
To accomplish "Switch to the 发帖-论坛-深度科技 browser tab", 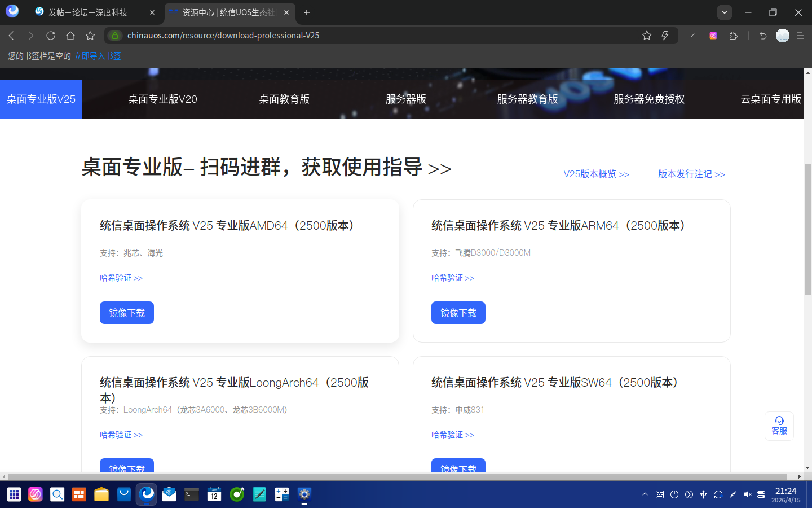I will click(95, 12).
